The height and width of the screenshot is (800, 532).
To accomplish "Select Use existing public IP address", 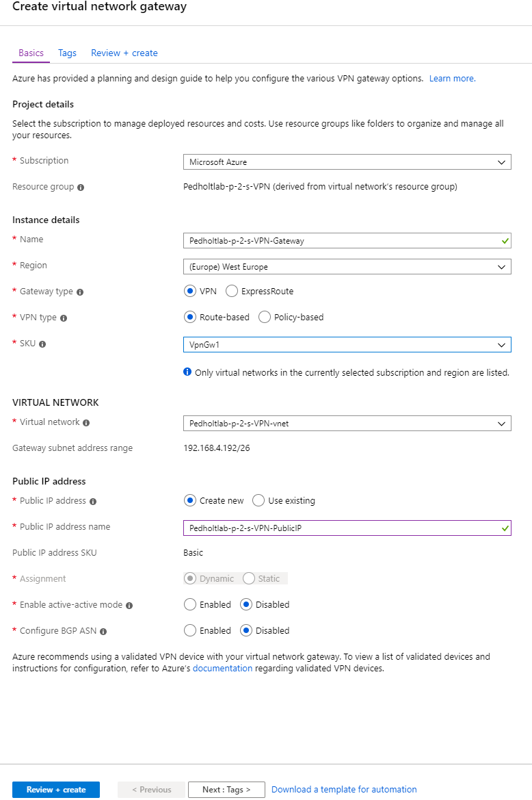I will point(259,500).
